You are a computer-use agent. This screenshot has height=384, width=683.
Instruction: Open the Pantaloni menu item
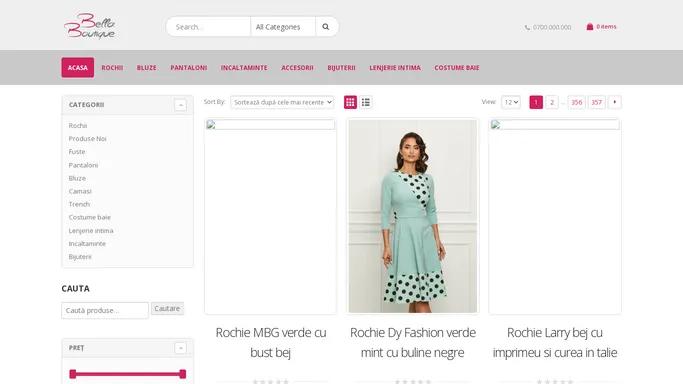pyautogui.click(x=189, y=67)
